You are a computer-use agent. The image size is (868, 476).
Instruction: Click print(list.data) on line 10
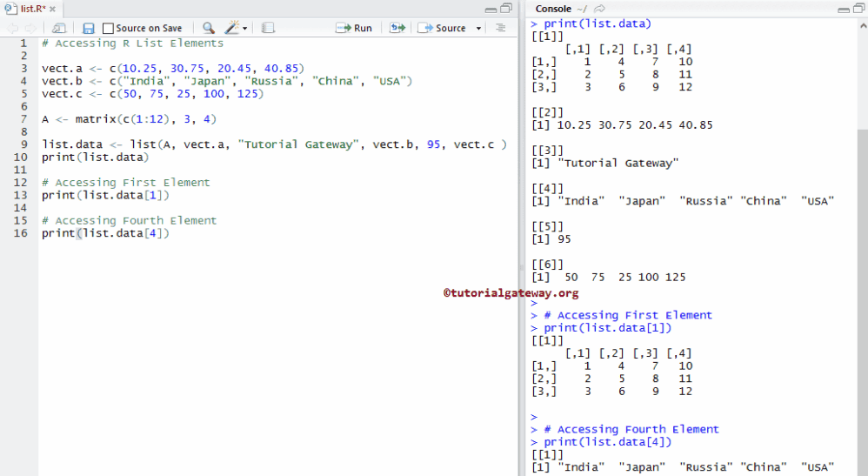tap(95, 158)
